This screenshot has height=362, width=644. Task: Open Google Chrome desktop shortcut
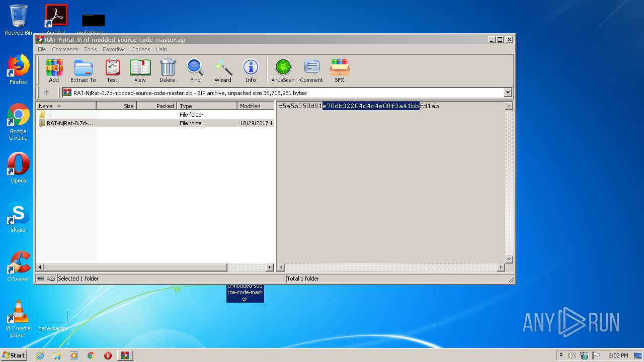(18, 122)
